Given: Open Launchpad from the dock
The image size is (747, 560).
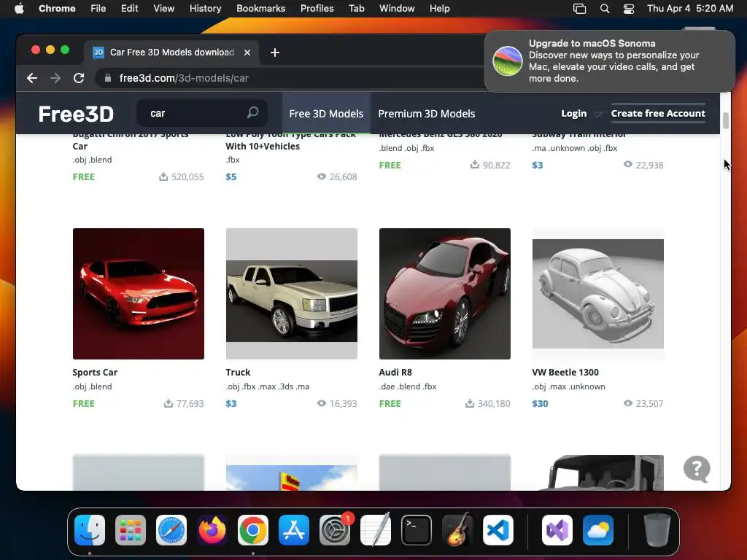Looking at the screenshot, I should 131,530.
